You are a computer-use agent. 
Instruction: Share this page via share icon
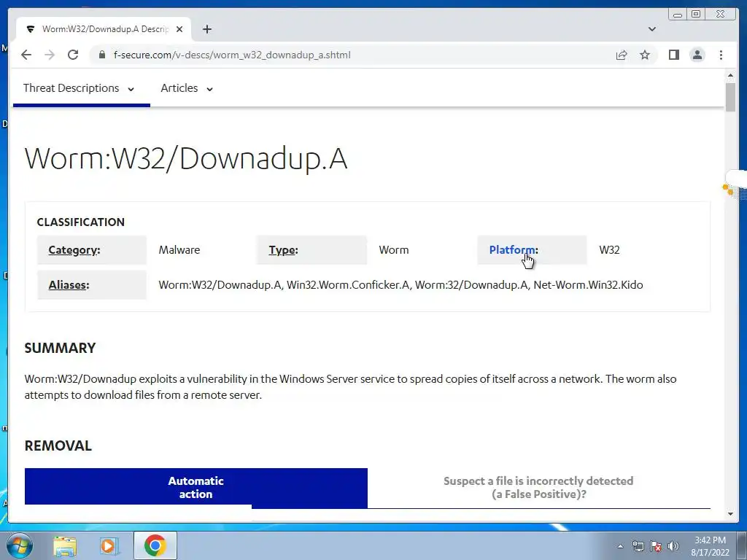click(622, 55)
